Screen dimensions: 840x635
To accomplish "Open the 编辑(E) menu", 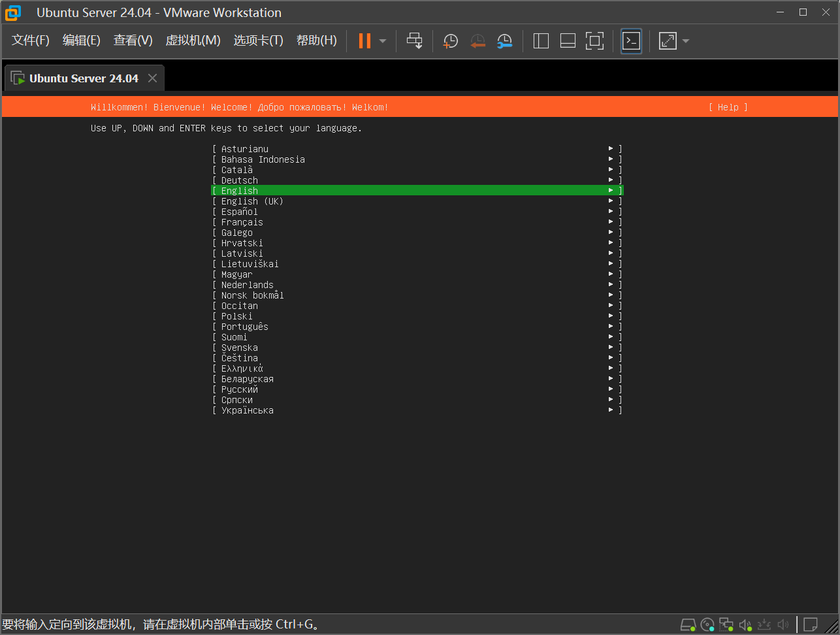I will tap(82, 41).
